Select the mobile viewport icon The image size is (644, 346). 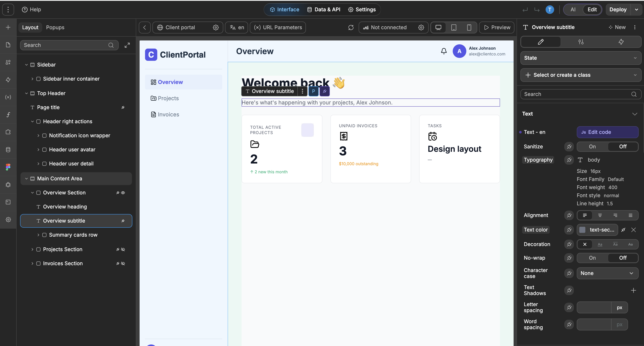(x=469, y=28)
